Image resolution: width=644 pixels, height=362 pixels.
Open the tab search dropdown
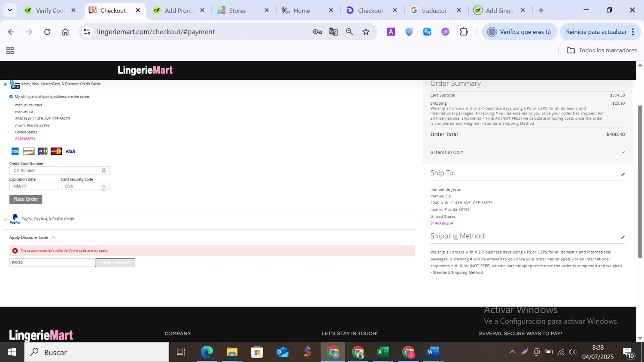(x=10, y=10)
